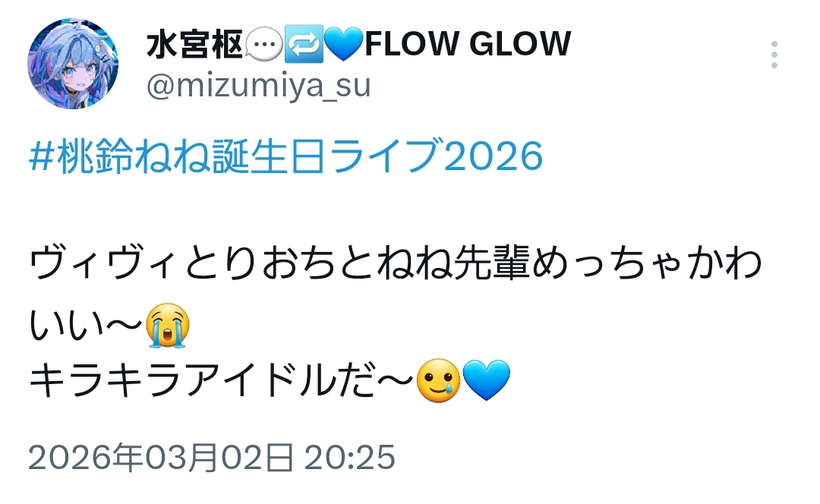Click the smiling face with tear emoji
Screen dimensions: 820x504
438,380
